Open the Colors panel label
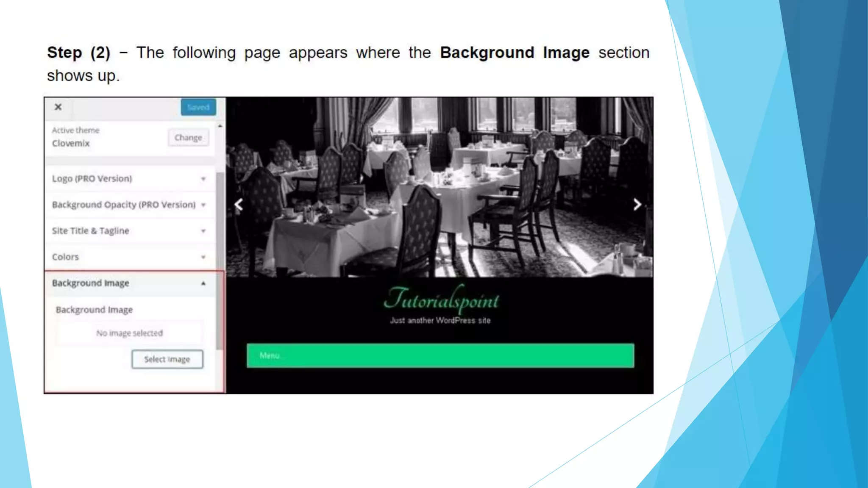Screen dimensions: 868x488 [65, 257]
